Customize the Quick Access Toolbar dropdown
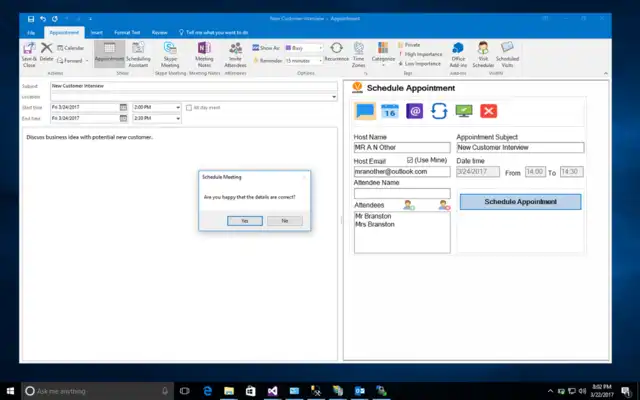The height and width of the screenshot is (400, 640). [90, 19]
